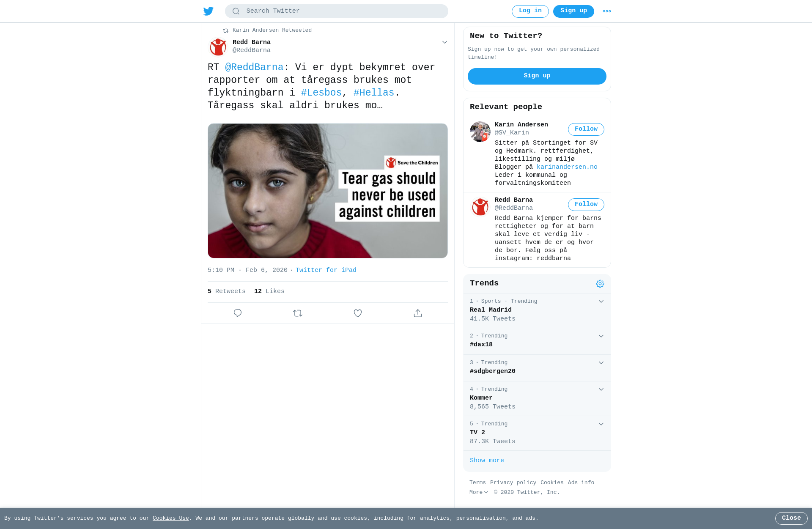The image size is (812, 529).
Task: Click the Twitter bird home logo
Action: [x=208, y=11]
